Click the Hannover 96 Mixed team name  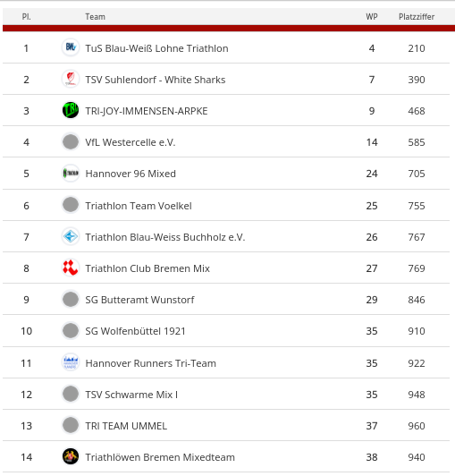tap(131, 174)
